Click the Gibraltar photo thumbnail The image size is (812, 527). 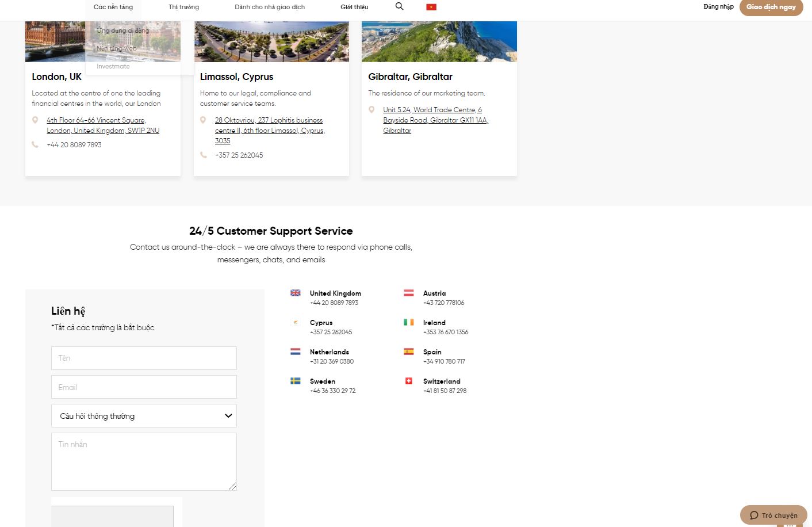pos(439,41)
